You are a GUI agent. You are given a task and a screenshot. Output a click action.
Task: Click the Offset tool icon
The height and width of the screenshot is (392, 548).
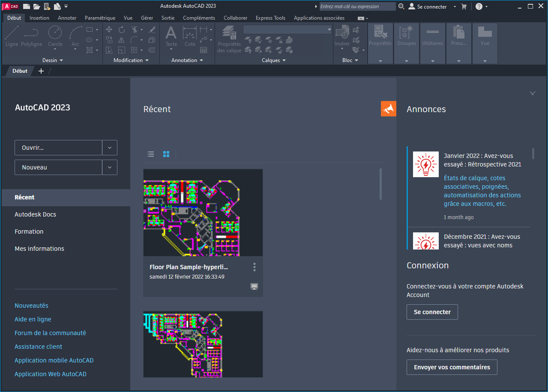coord(152,50)
